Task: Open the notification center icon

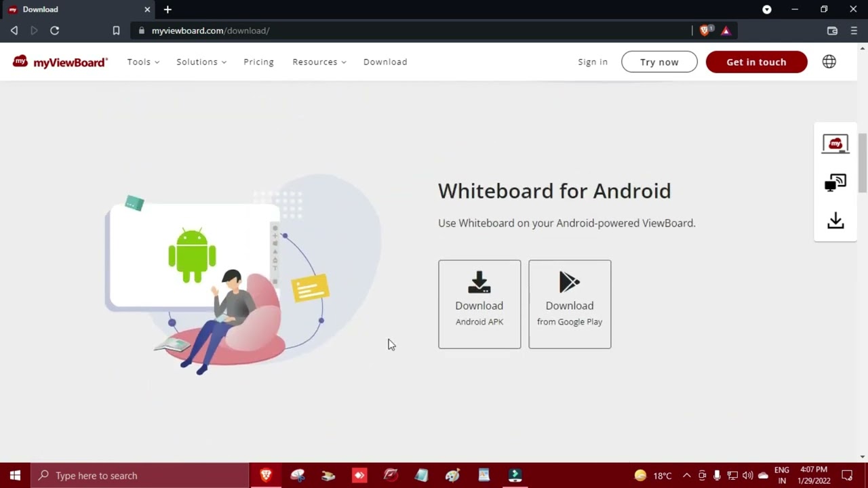Action: tap(847, 475)
